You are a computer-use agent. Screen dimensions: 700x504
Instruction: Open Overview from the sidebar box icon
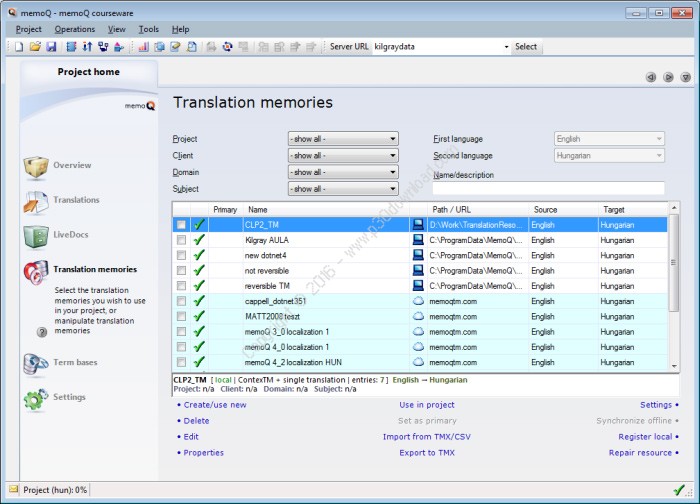[36, 167]
